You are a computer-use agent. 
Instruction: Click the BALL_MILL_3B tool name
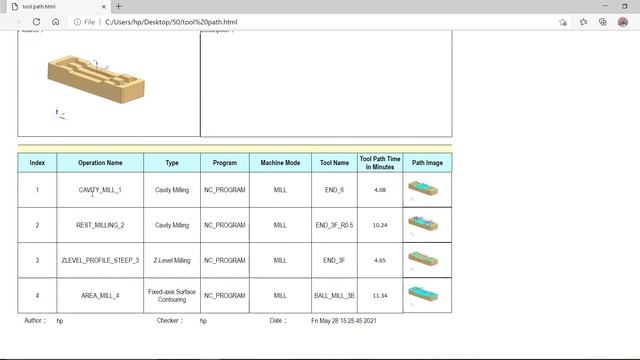coord(334,296)
